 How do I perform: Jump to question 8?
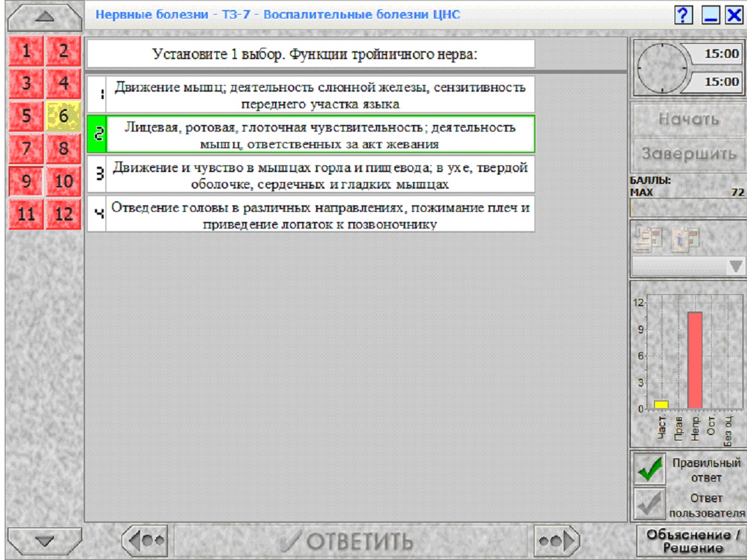coord(63,148)
